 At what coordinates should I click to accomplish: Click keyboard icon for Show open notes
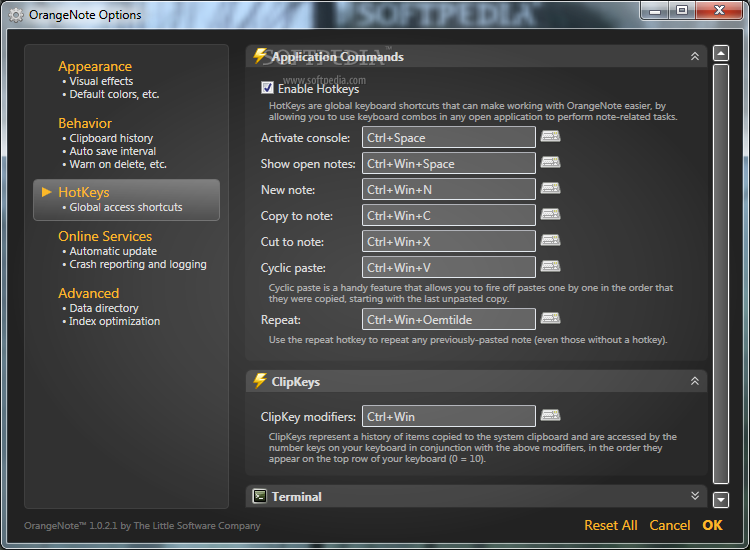[x=550, y=163]
